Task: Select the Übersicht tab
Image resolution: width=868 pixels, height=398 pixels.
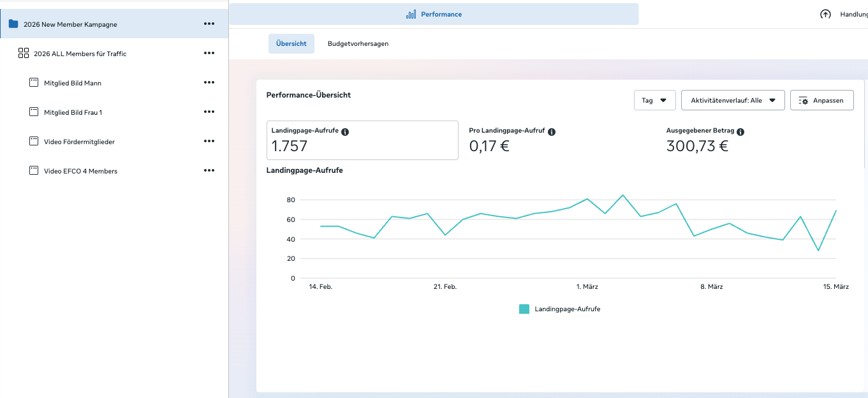Action: tap(291, 44)
